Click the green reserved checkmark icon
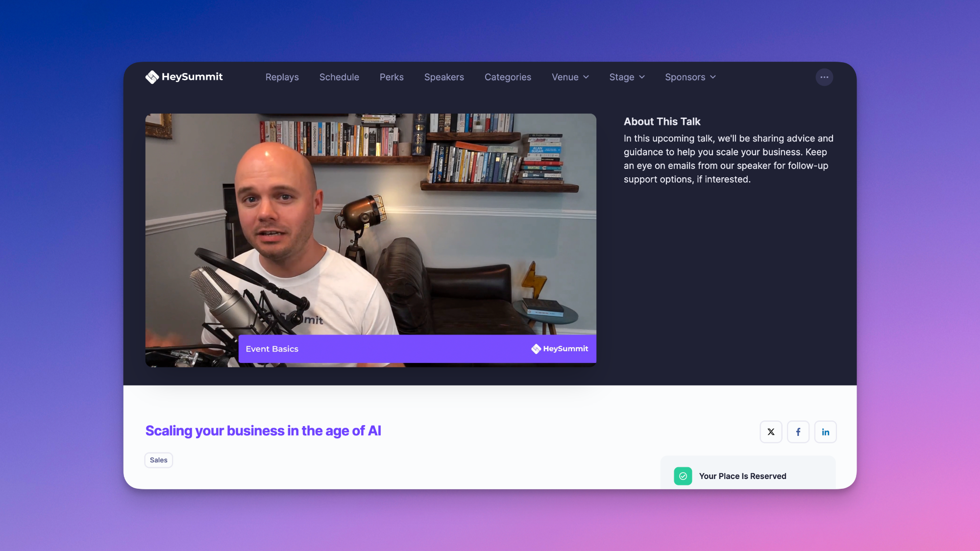The image size is (980, 551). tap(683, 476)
